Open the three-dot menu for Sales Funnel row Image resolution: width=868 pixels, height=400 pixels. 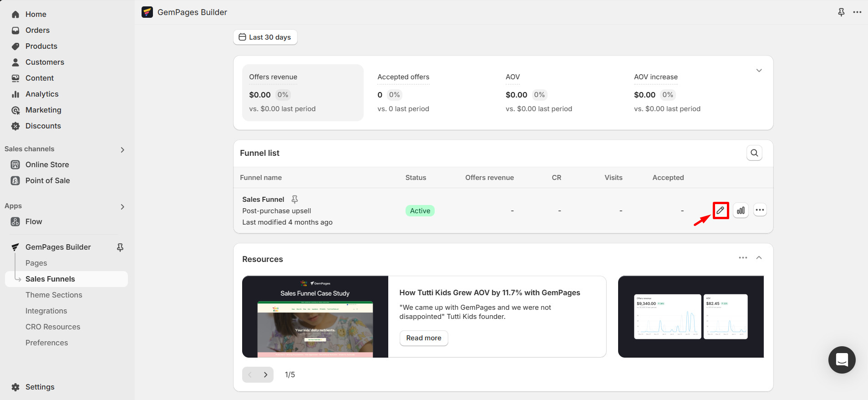[x=760, y=210]
